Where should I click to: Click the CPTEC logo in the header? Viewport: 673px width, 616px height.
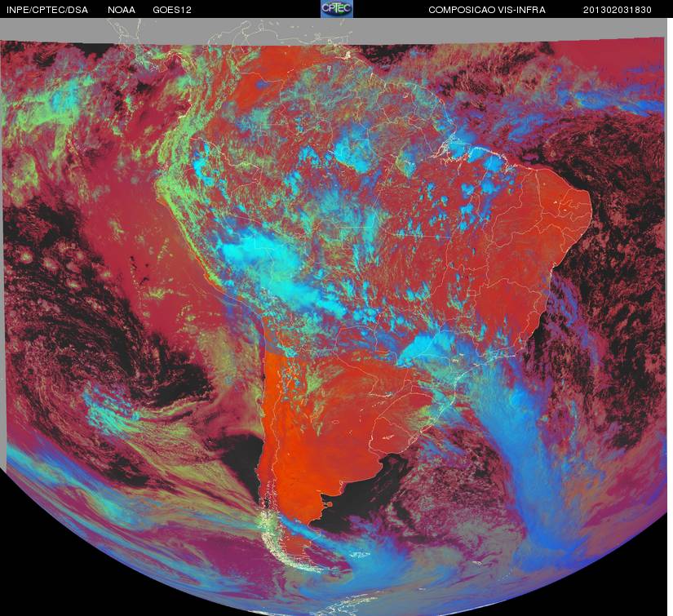tap(337, 9)
